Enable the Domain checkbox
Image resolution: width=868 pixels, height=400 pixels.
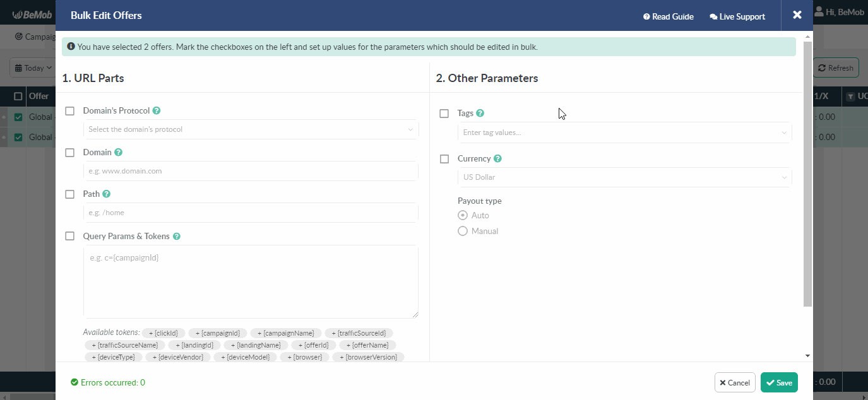tap(70, 152)
